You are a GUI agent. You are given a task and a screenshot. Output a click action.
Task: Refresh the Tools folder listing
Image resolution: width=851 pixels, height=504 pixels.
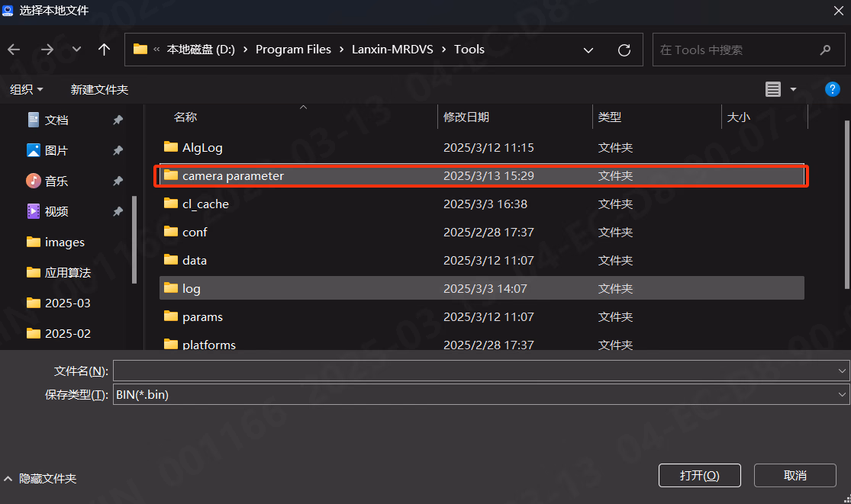[x=624, y=50]
